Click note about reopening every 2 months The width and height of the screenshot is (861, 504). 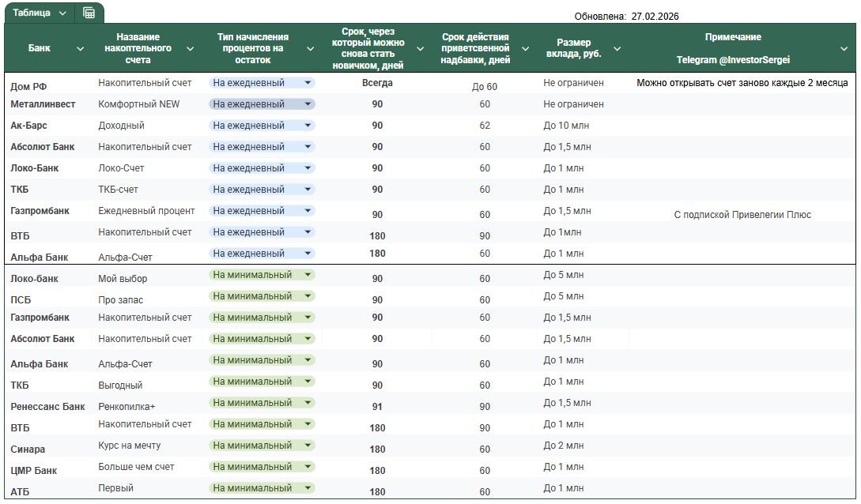[x=742, y=83]
